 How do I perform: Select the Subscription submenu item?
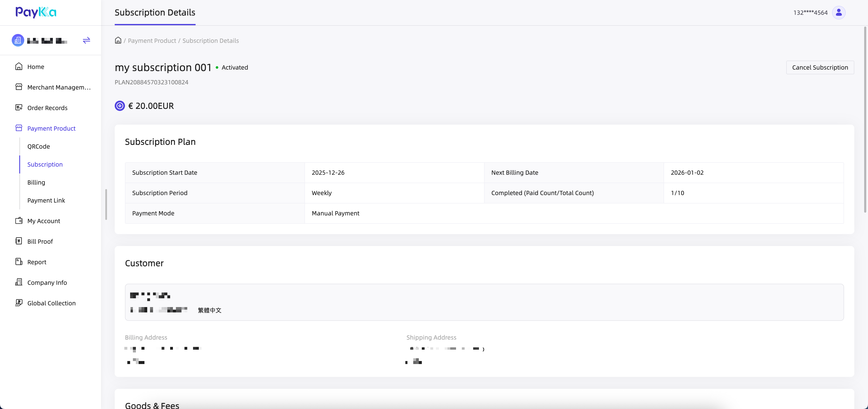pyautogui.click(x=45, y=164)
